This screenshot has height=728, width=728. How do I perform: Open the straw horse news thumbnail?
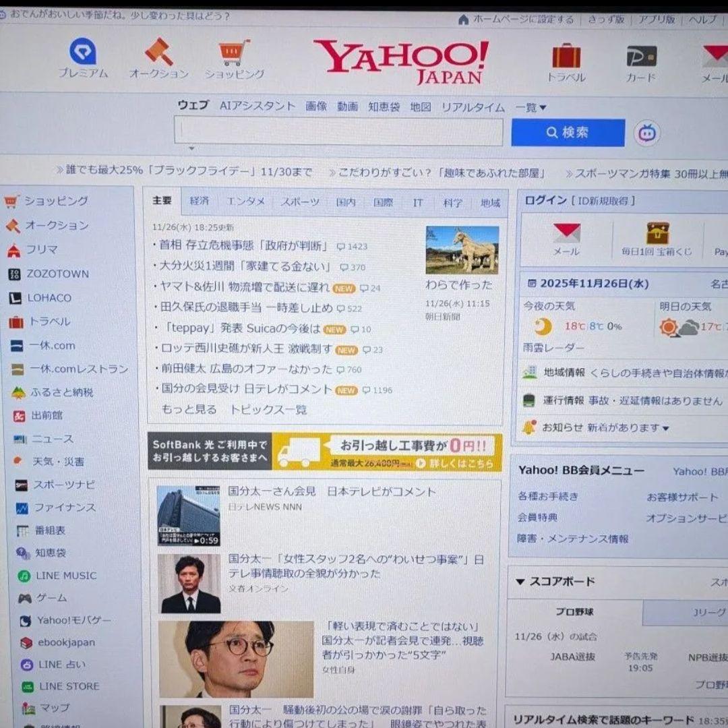pos(462,249)
